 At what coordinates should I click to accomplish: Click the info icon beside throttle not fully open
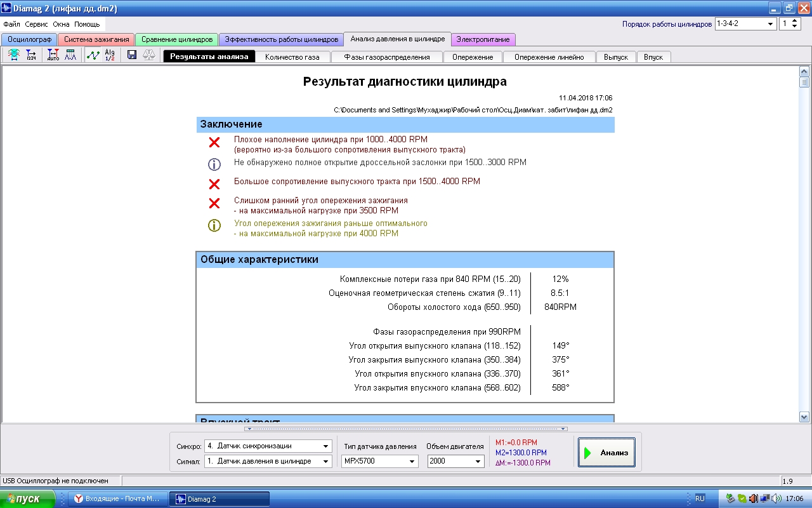[214, 164]
